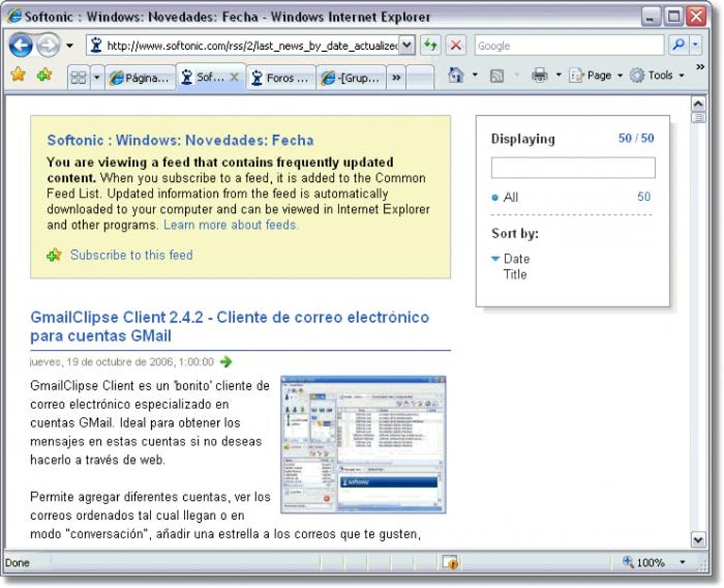Image resolution: width=724 pixels, height=588 pixels.
Task: Select the All filter option
Action: coord(510,197)
